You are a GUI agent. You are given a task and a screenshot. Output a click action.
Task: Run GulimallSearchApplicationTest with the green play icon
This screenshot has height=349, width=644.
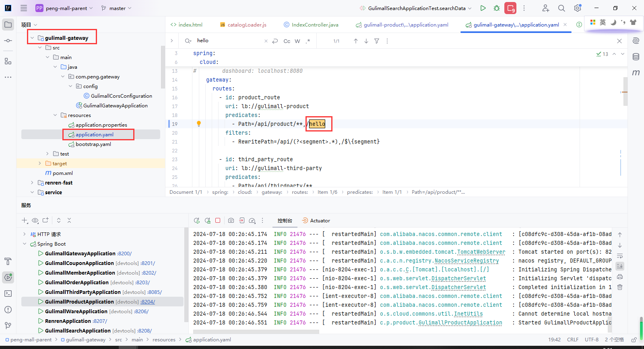pyautogui.click(x=483, y=8)
